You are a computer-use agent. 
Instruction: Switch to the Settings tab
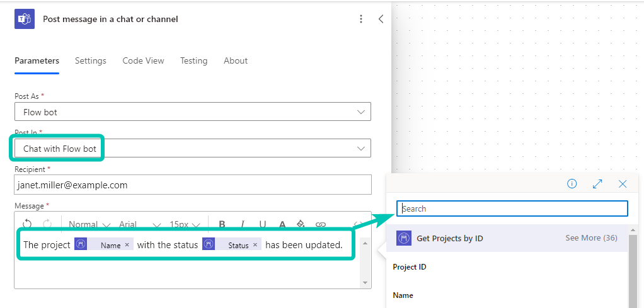pyautogui.click(x=90, y=60)
